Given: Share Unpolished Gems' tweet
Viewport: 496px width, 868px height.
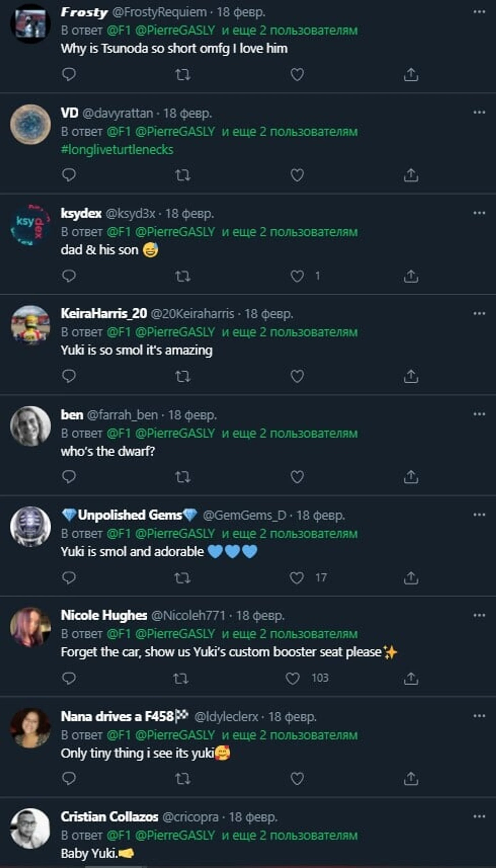Looking at the screenshot, I should pyautogui.click(x=411, y=578).
